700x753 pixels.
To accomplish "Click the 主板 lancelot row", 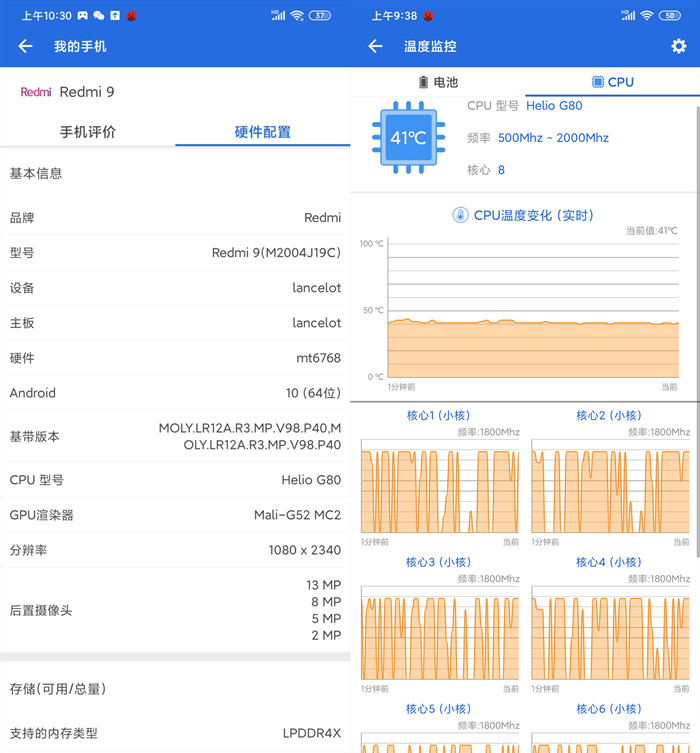I will point(175,323).
